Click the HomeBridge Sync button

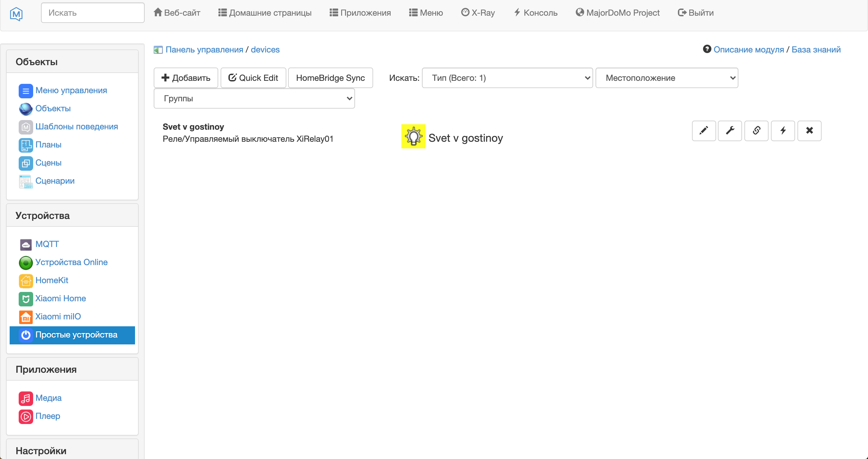330,78
